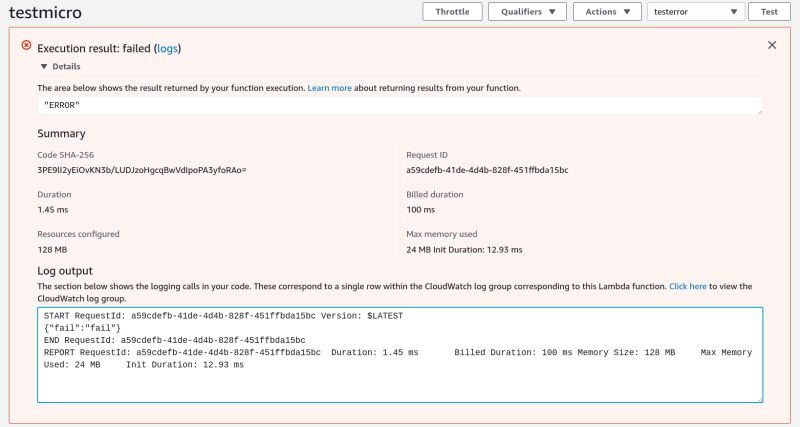The height and width of the screenshot is (427, 800).
Task: Click the Throttle button
Action: 452,12
